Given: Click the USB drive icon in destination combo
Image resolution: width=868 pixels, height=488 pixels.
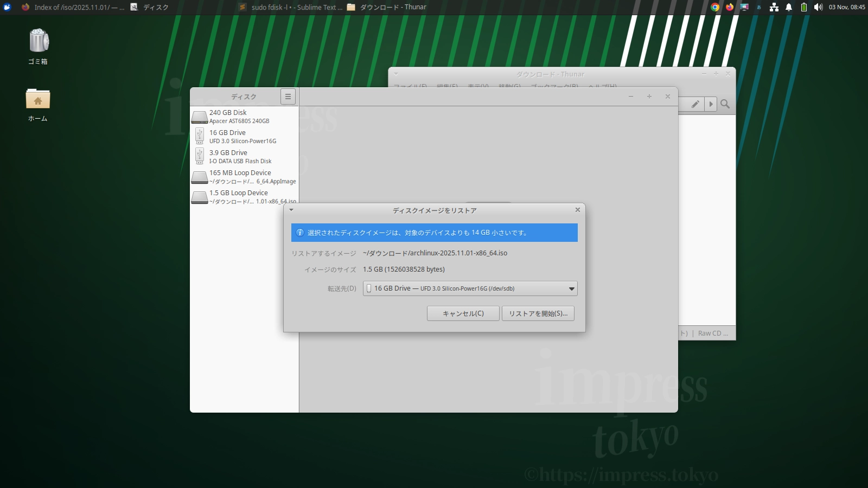Looking at the screenshot, I should click(369, 288).
